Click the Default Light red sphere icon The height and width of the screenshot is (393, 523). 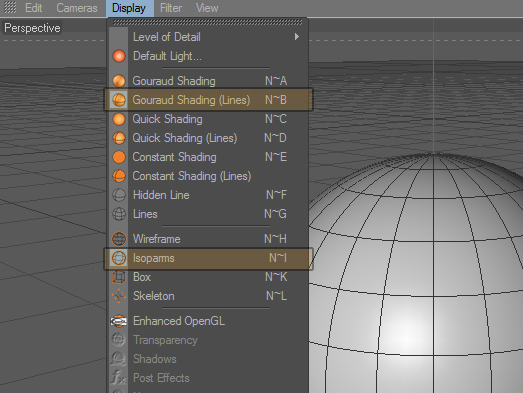point(119,56)
